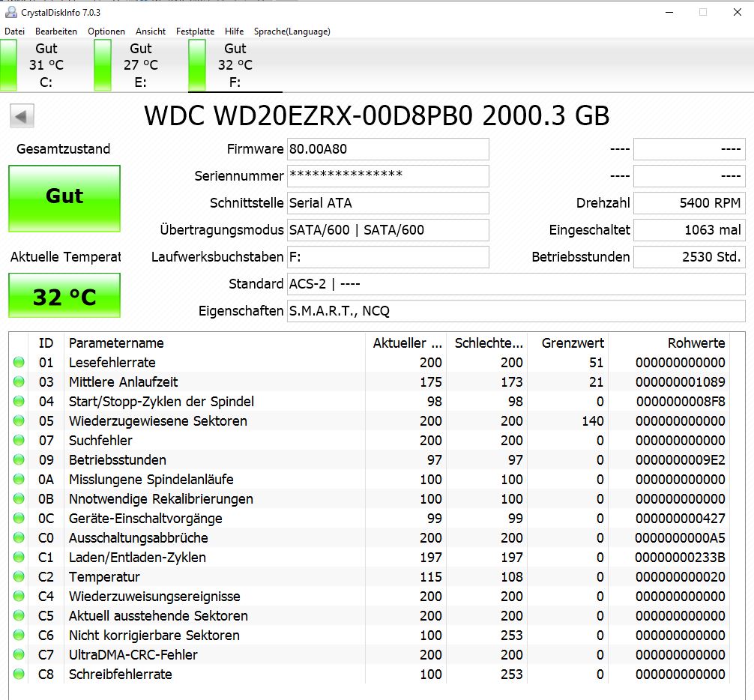
Task: Click the CrystalDiskInfo app icon in title bar
Action: click(10, 12)
